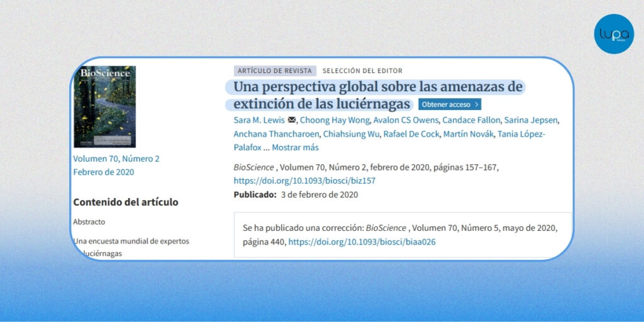The image size is (644, 322).
Task: Click the Obtener acceso button
Action: (450, 104)
